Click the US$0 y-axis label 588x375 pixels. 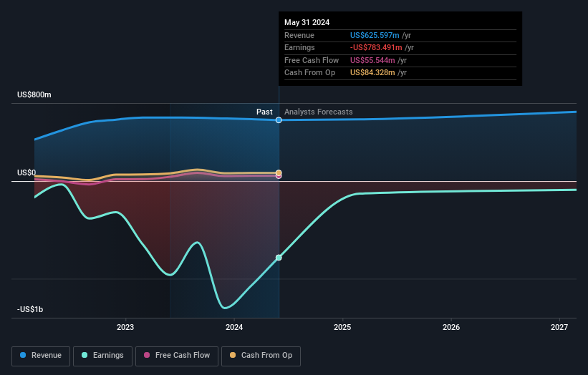(26, 172)
